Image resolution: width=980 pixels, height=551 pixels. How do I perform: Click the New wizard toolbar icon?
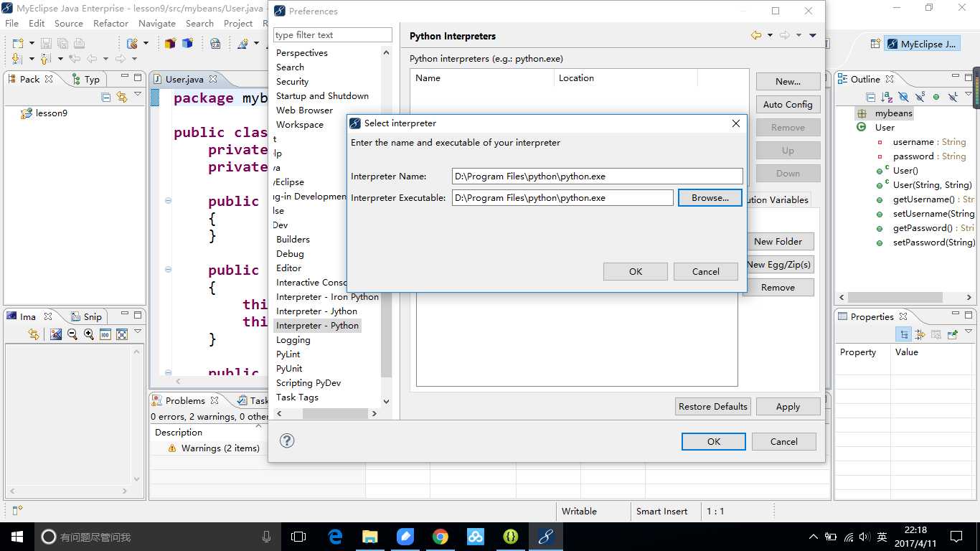point(18,44)
